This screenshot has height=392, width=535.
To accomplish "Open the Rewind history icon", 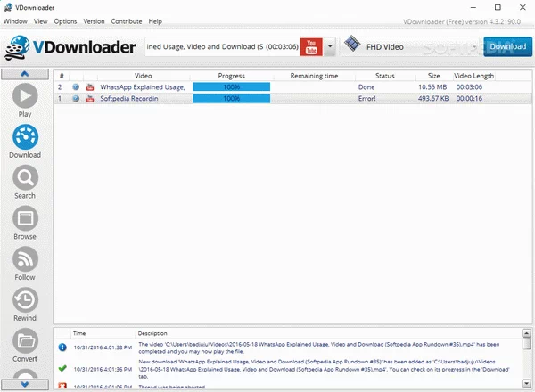I will coord(25,300).
